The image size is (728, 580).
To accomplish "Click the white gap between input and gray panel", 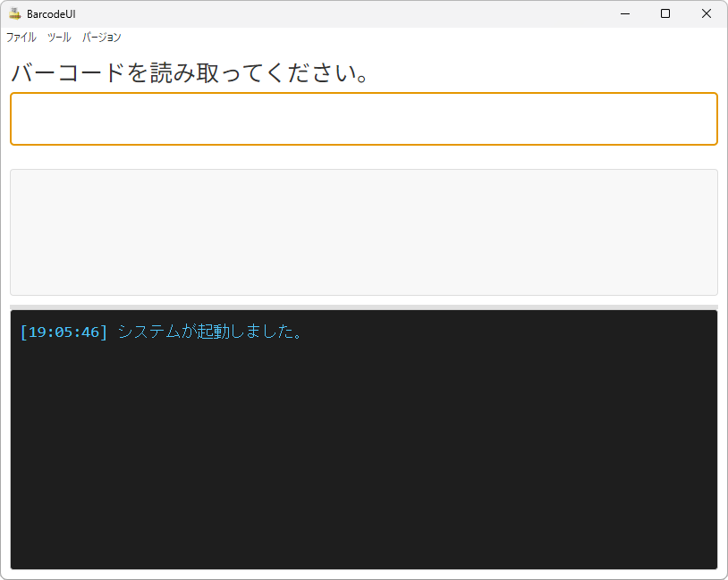I will tap(364, 157).
